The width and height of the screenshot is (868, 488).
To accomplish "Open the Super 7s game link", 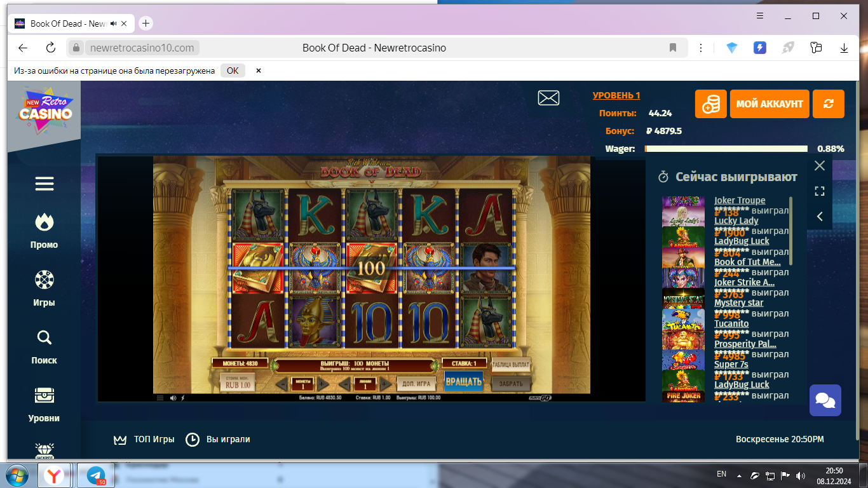I will coord(731,364).
